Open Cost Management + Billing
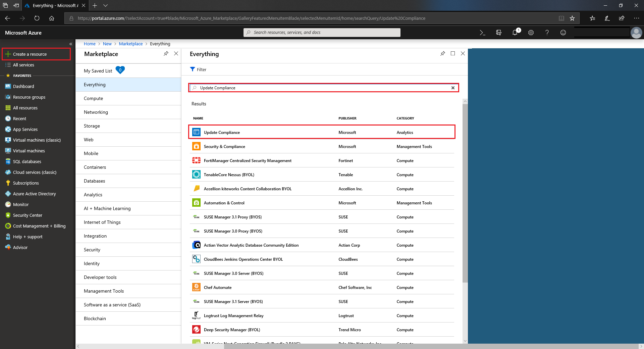 point(39,226)
